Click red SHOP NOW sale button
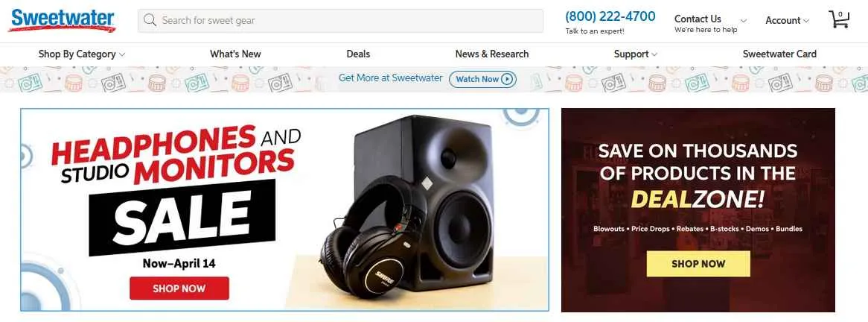Screen dimensions: 868x322 (179, 288)
